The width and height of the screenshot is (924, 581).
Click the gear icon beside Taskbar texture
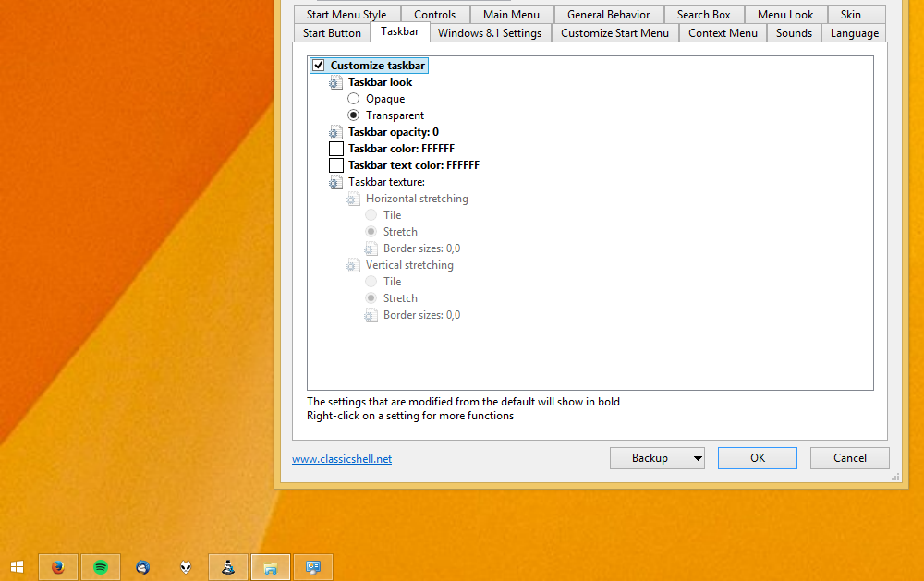(336, 183)
